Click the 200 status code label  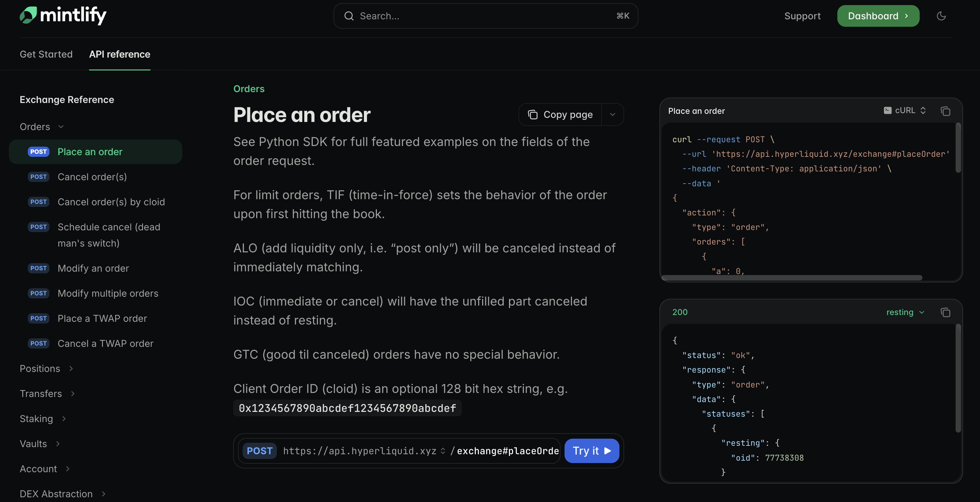[680, 312]
